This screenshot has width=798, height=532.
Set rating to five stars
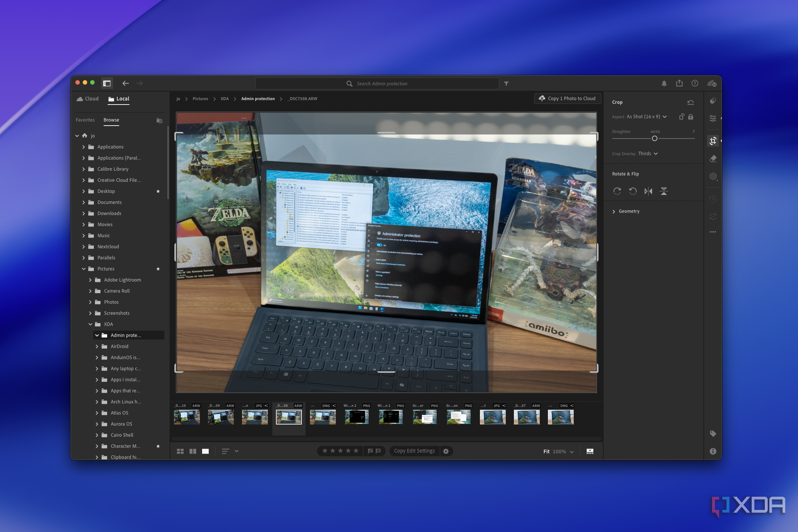pos(356,451)
